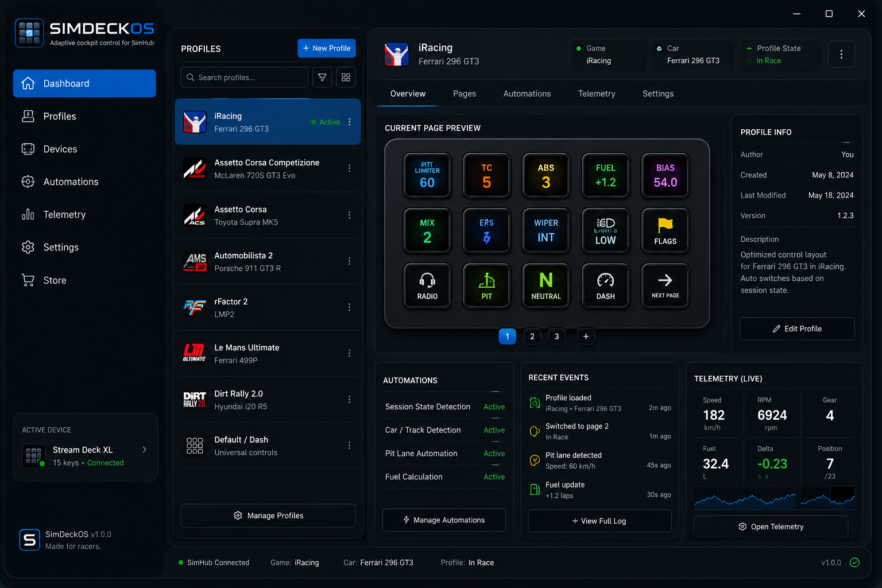Toggle Session State Detection Active status

coord(494,407)
